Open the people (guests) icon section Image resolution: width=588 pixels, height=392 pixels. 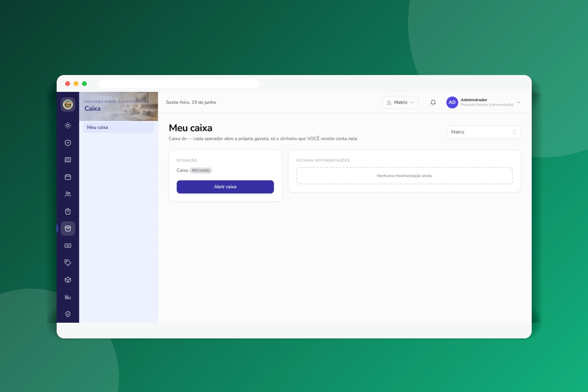[68, 194]
